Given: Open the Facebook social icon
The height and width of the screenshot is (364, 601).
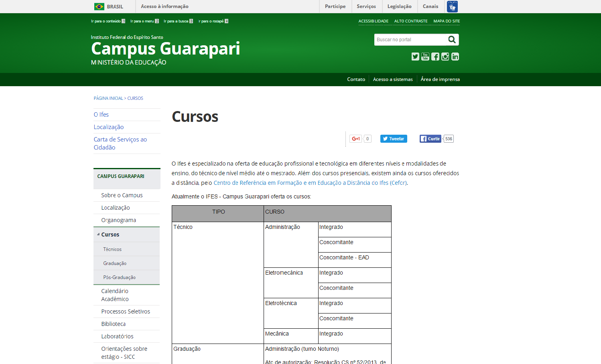Looking at the screenshot, I should (x=435, y=57).
